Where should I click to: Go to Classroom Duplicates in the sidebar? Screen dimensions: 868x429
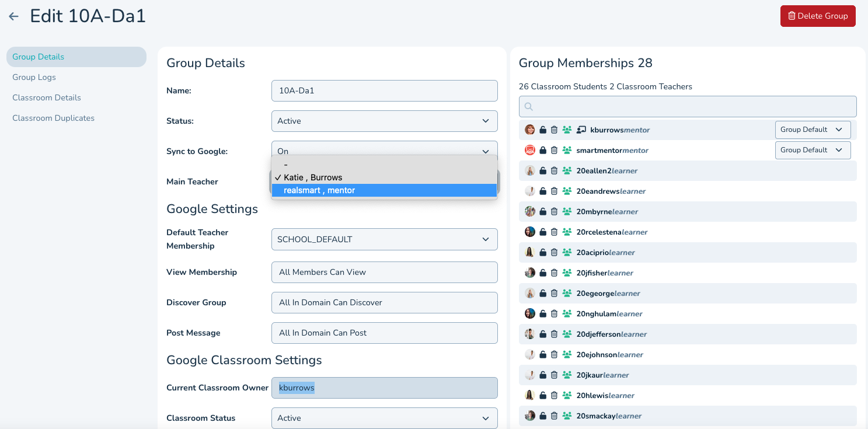53,118
